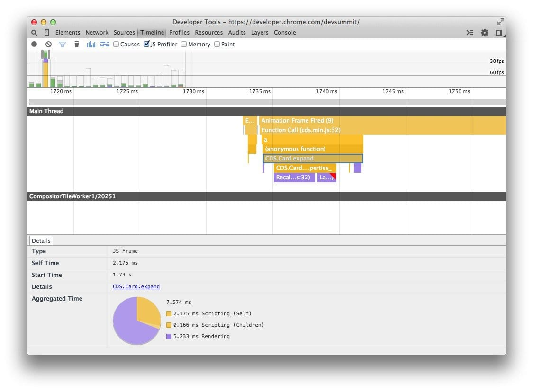Enable the Memory checkbox
Image resolution: width=533 pixels, height=392 pixels.
coord(184,44)
